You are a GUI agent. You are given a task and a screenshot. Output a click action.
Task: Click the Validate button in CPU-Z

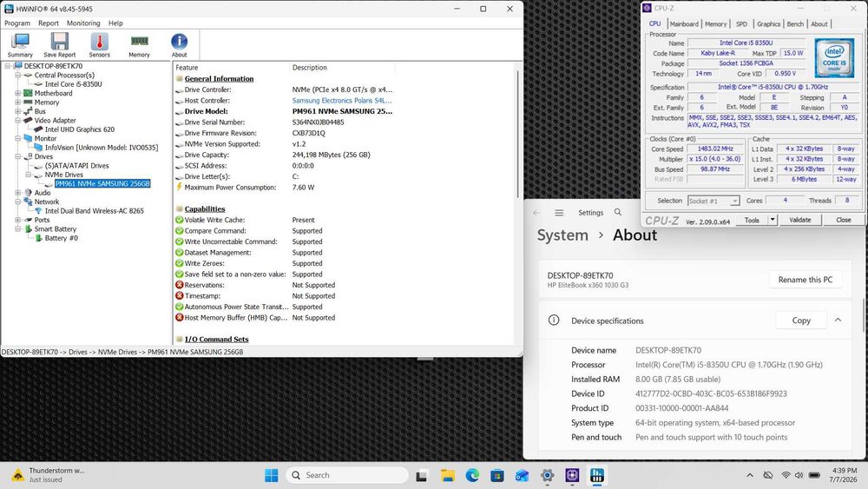click(800, 220)
